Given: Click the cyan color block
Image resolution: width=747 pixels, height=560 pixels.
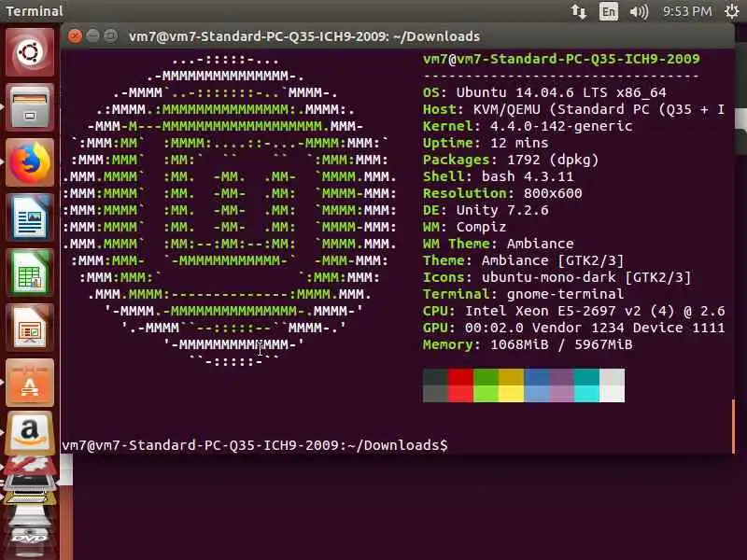Looking at the screenshot, I should (586, 385).
